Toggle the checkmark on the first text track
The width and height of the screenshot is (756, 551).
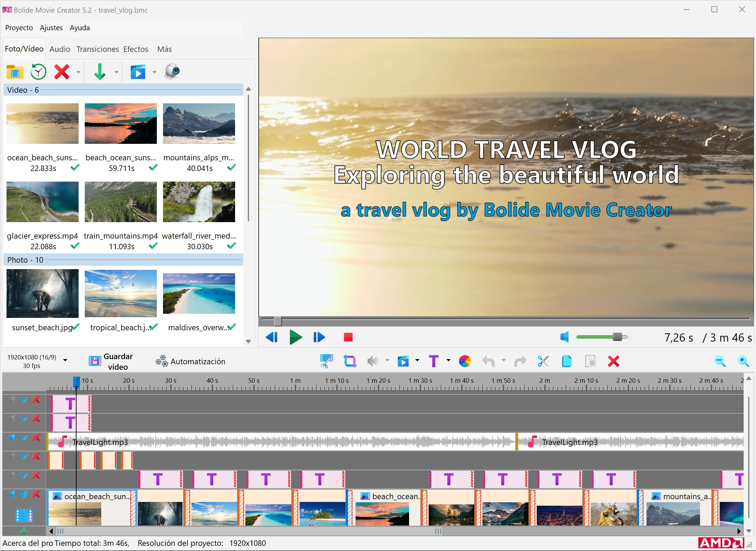24,400
